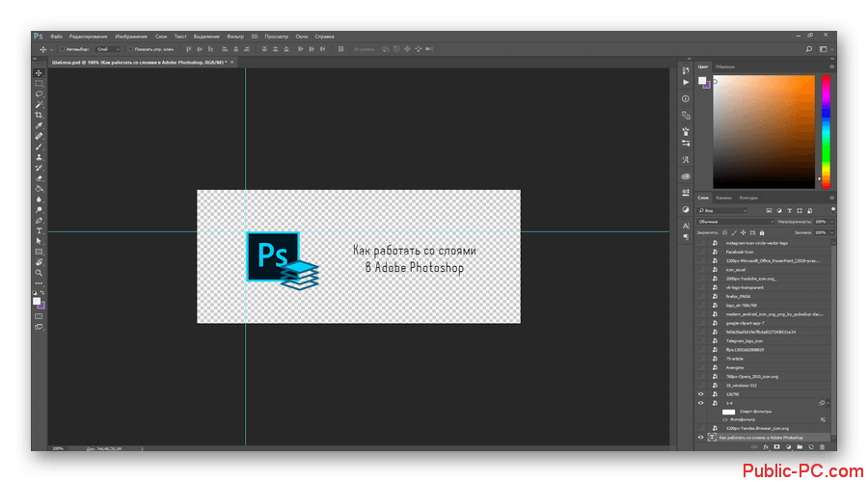Screen dimensions: 868x482
Task: Open the Move tool preset picker arrow
Action: coord(51,50)
